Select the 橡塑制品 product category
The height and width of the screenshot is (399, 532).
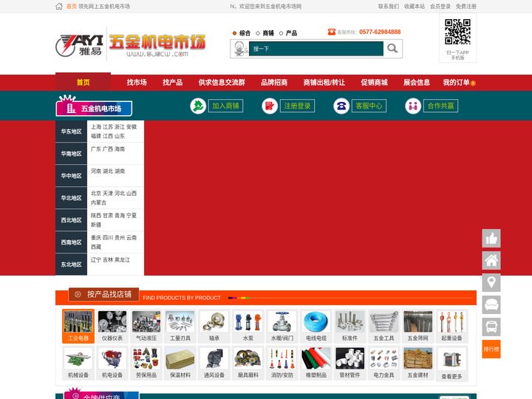click(316, 363)
